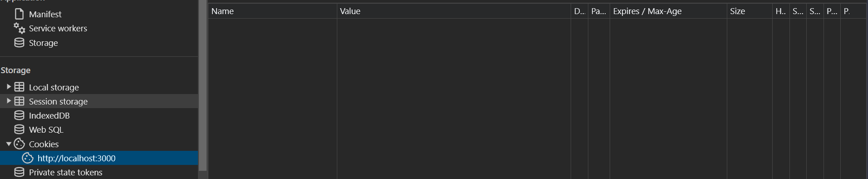Click the Cookies cookie icon

pos(19,144)
